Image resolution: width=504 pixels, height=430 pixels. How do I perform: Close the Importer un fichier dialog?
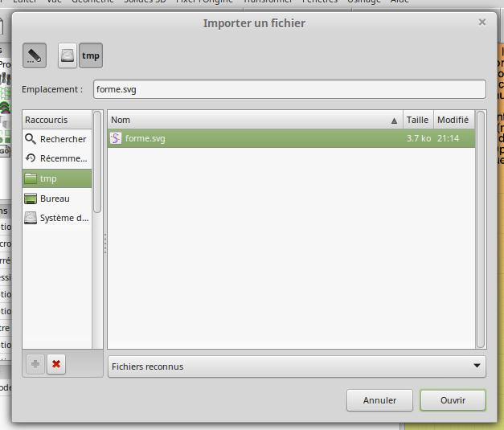coord(482,23)
